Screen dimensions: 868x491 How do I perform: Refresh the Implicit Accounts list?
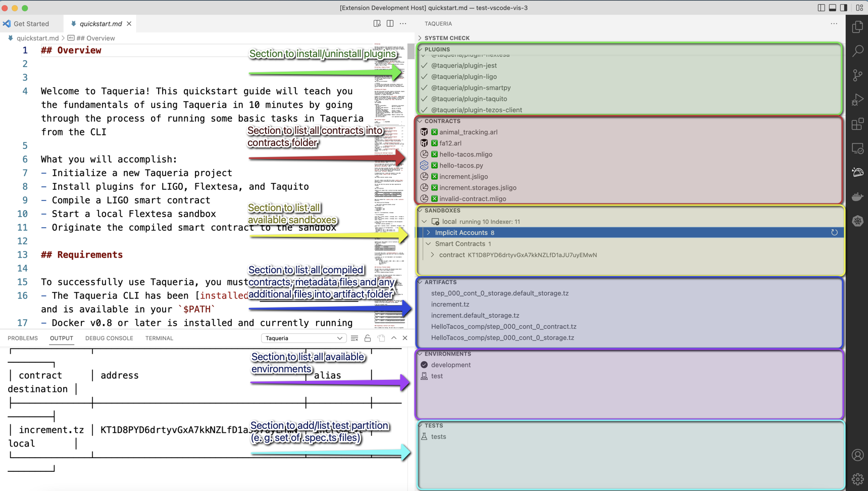pos(834,232)
